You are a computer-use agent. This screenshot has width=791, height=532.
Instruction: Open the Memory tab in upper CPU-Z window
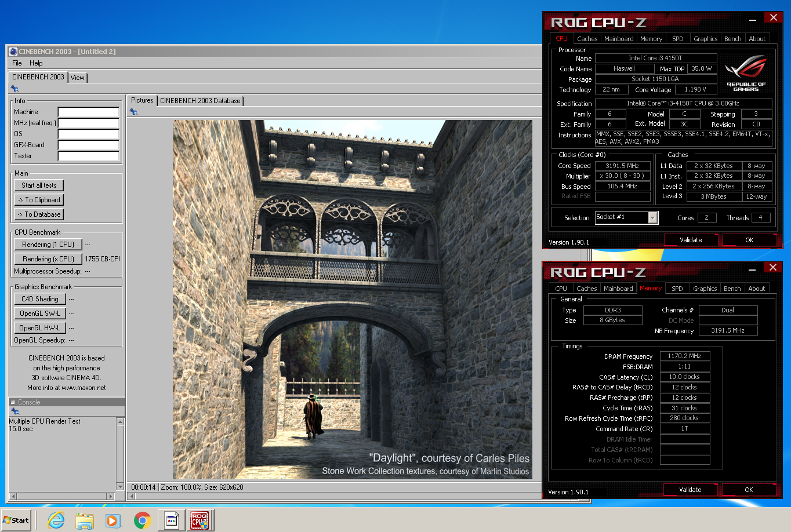coord(651,39)
